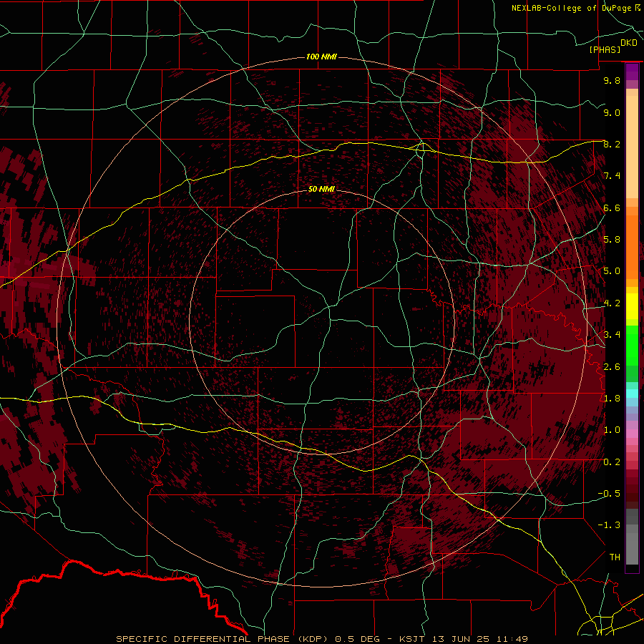The width and height of the screenshot is (644, 644).
Task: Select the 1.0 scale label
Action: point(612,430)
